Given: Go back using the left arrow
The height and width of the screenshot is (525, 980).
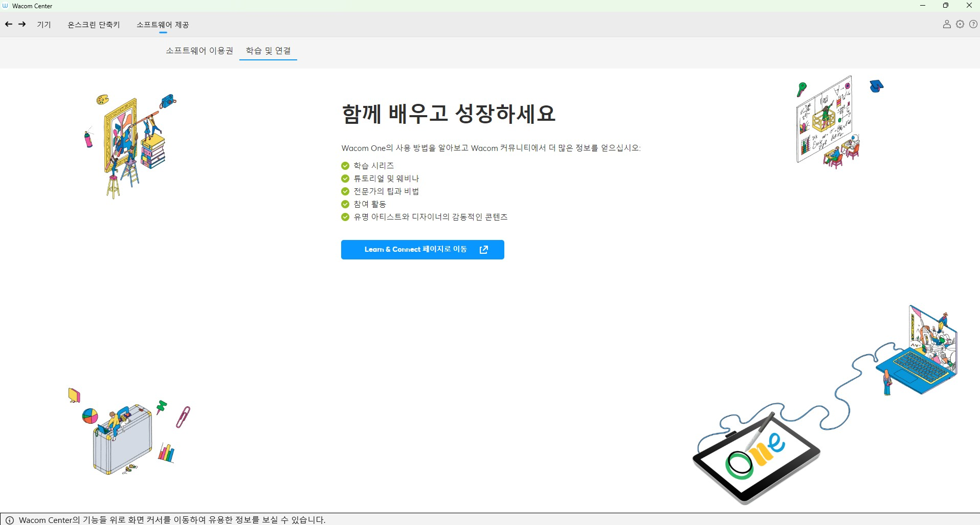Looking at the screenshot, I should click(x=9, y=24).
